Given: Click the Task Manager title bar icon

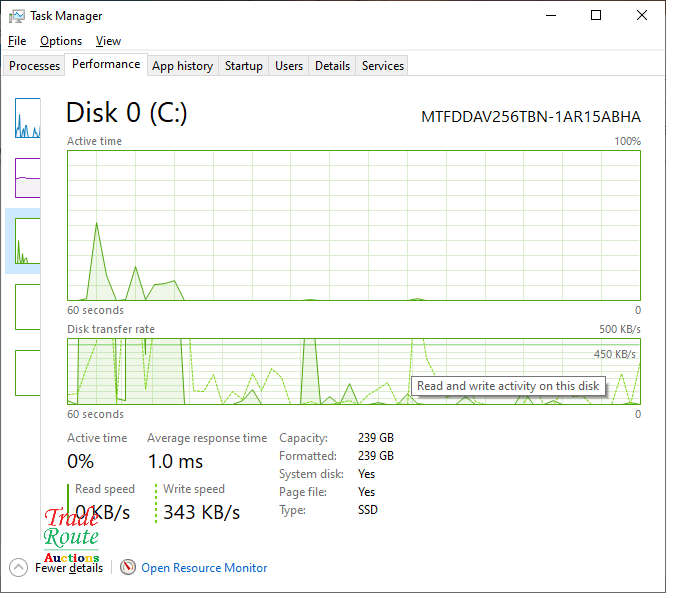Looking at the screenshot, I should pyautogui.click(x=17, y=16).
